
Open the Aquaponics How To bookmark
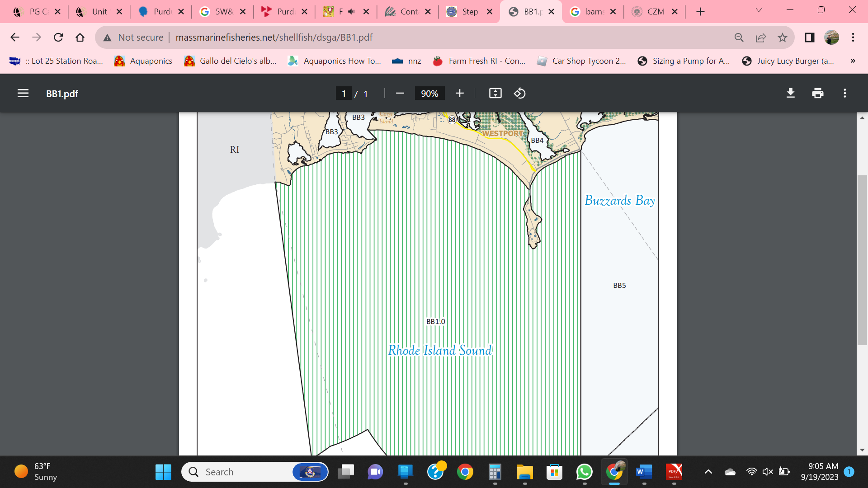335,61
